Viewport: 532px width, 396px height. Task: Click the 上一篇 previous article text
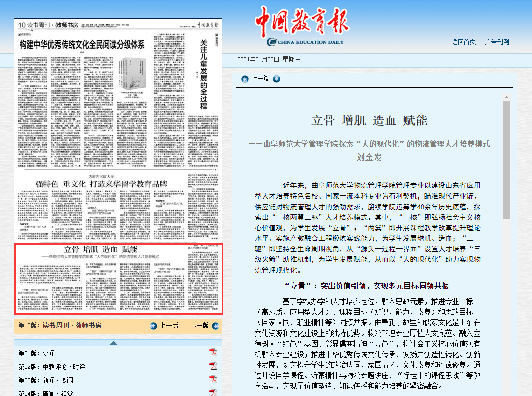click(260, 78)
